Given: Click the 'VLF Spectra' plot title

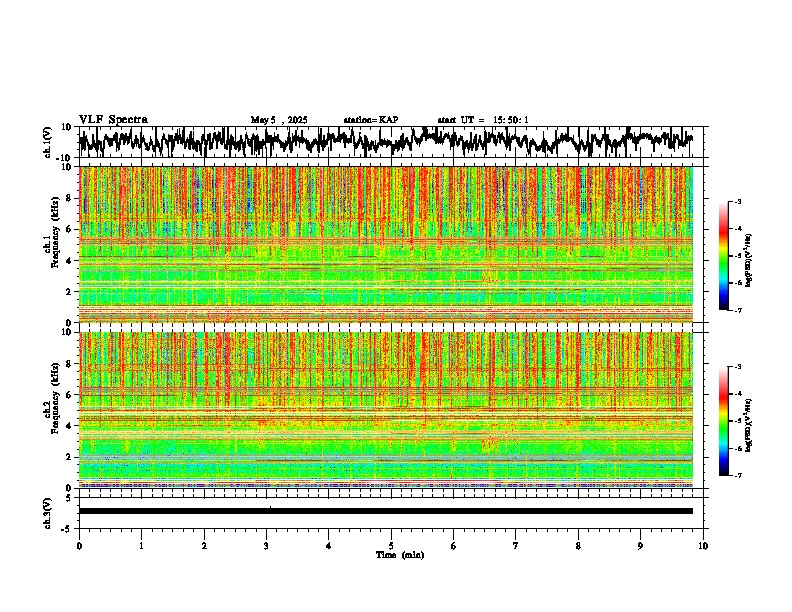Looking at the screenshot, I should click(113, 120).
